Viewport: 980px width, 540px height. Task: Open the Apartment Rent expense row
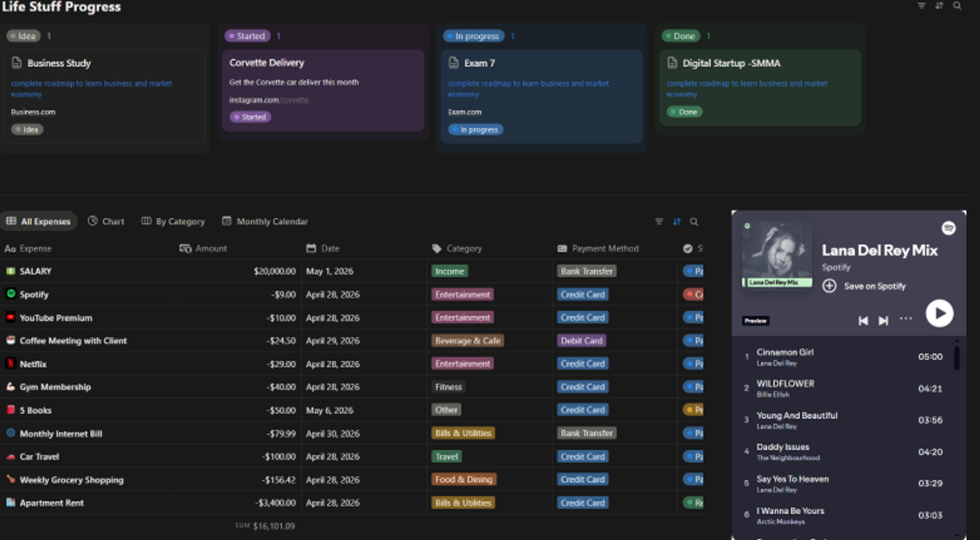point(351,502)
